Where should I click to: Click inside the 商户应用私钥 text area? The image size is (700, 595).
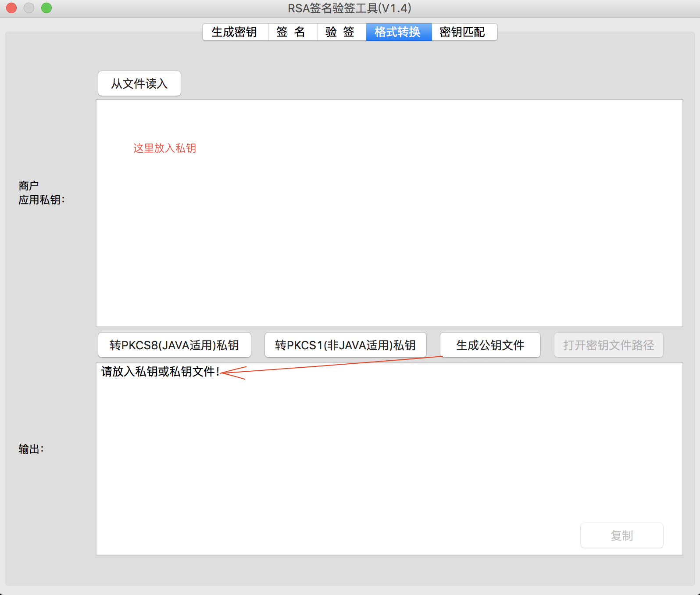(x=389, y=213)
